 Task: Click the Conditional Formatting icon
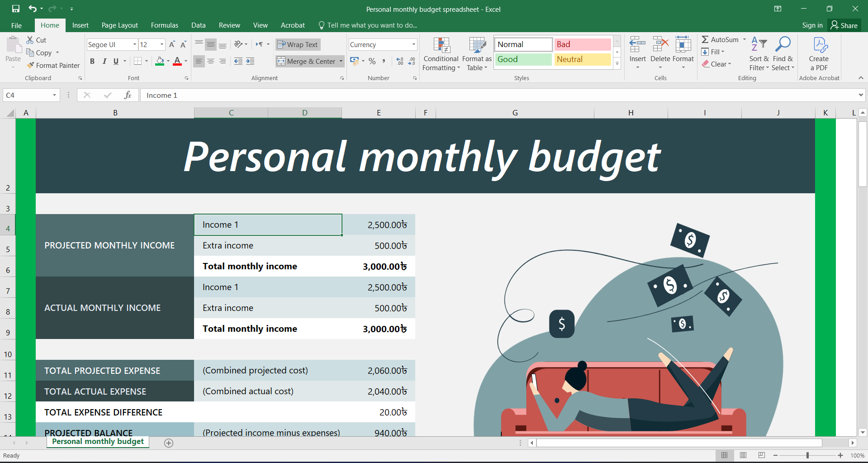pyautogui.click(x=441, y=46)
